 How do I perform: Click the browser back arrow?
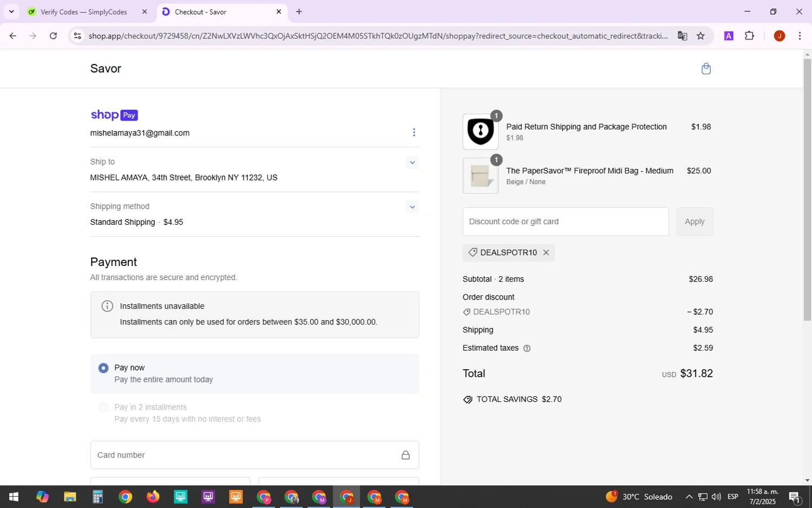point(12,36)
